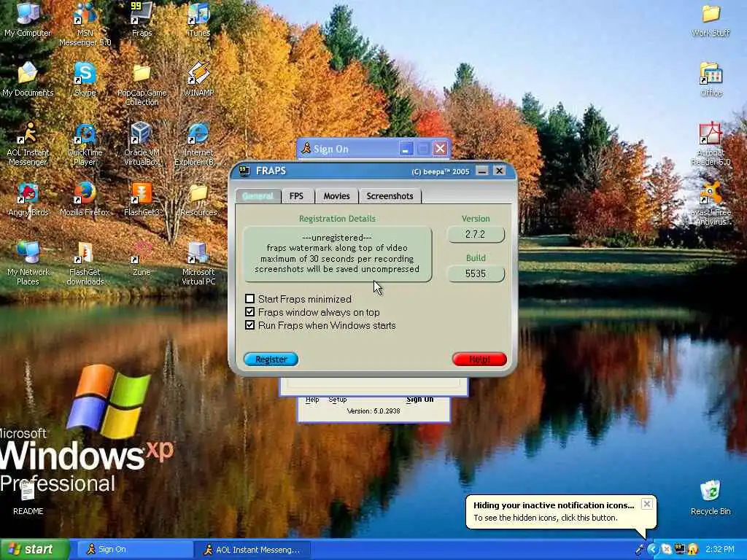Select the Work Stuff folder
Viewport: 747px width, 560px height.
coord(711,20)
